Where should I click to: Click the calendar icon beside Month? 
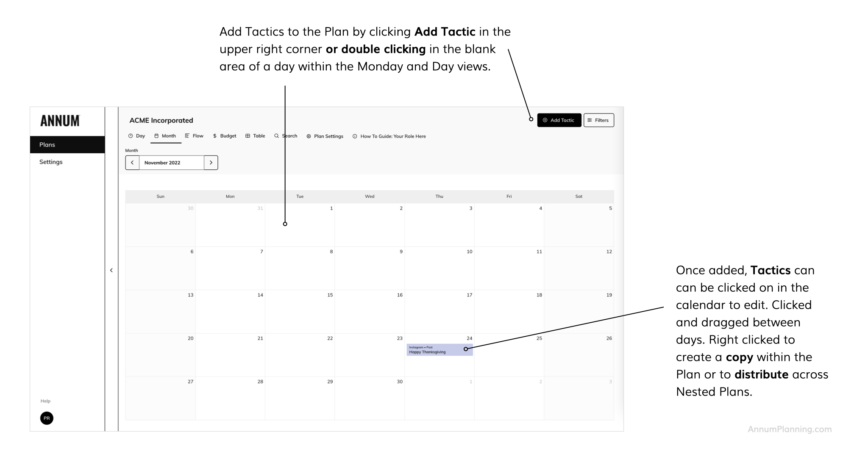(156, 136)
